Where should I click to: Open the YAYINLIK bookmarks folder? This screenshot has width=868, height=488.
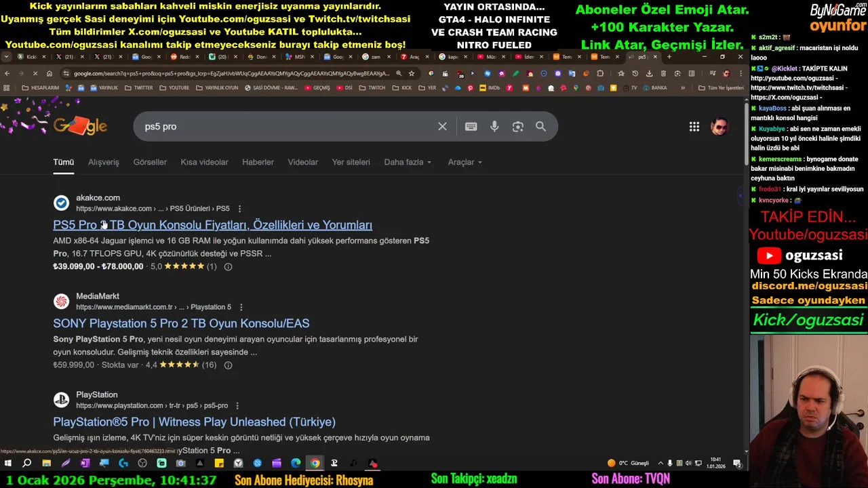click(104, 87)
